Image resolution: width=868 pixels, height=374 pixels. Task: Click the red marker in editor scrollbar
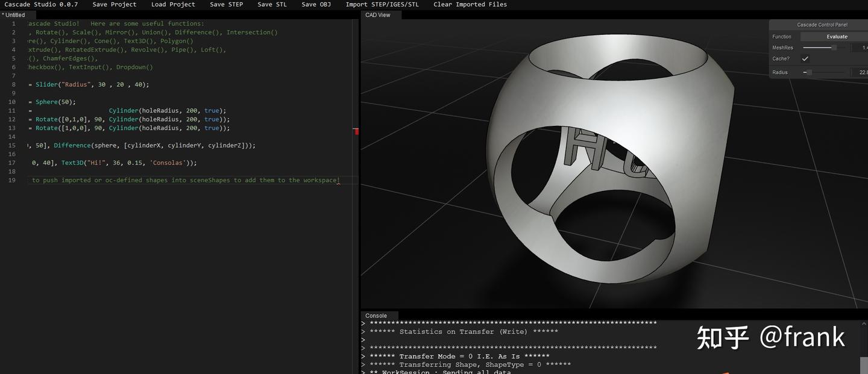(356, 131)
